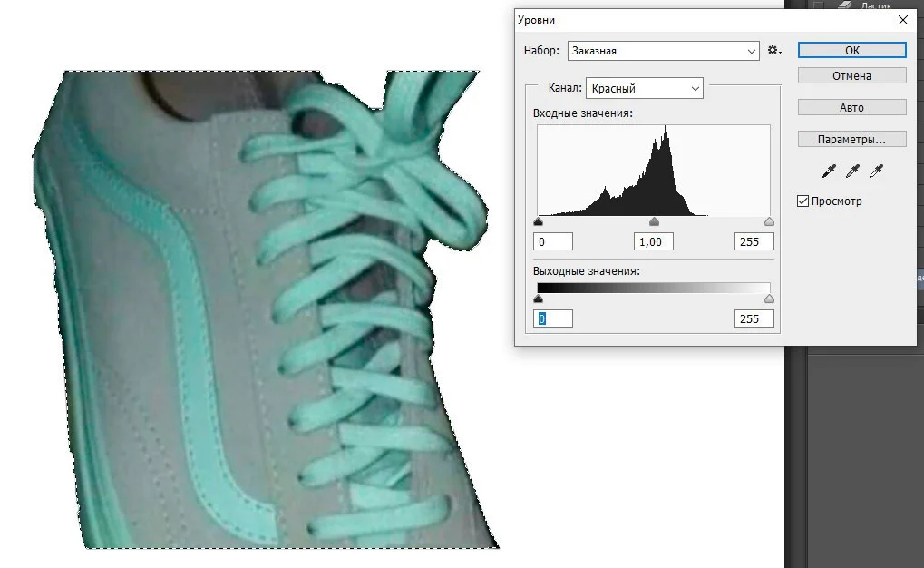Click output highlight value field 255
This screenshot has height=568, width=924.
click(x=754, y=319)
